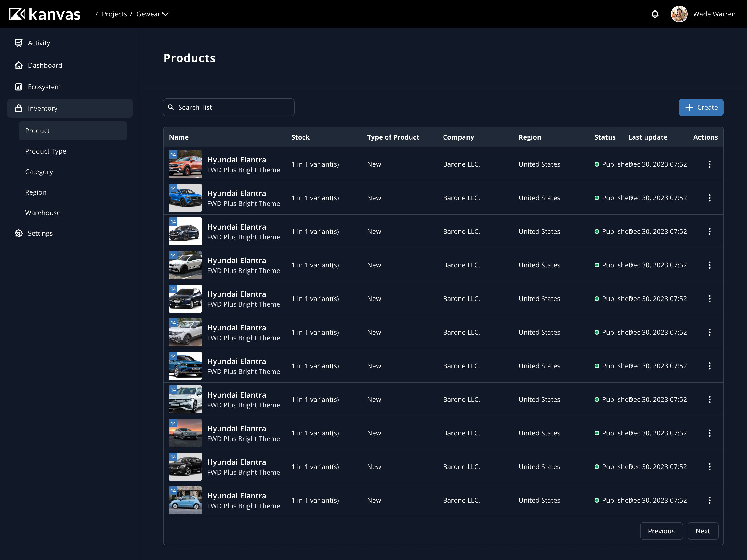Click the Kanvas logo

click(45, 14)
